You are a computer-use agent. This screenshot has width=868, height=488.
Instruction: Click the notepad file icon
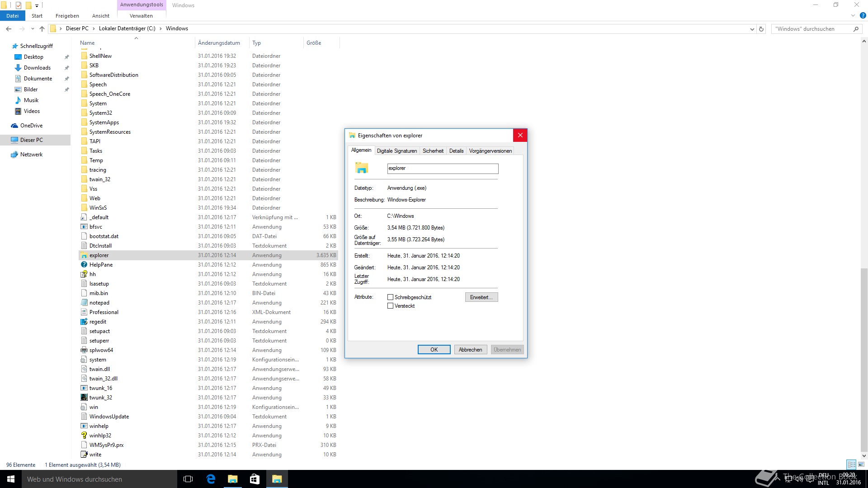click(x=84, y=303)
